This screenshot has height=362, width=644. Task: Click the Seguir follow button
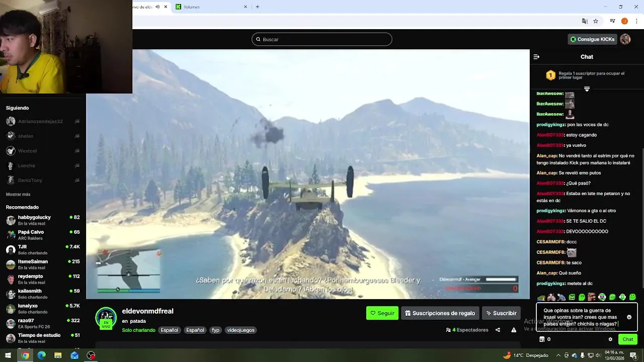382,313
